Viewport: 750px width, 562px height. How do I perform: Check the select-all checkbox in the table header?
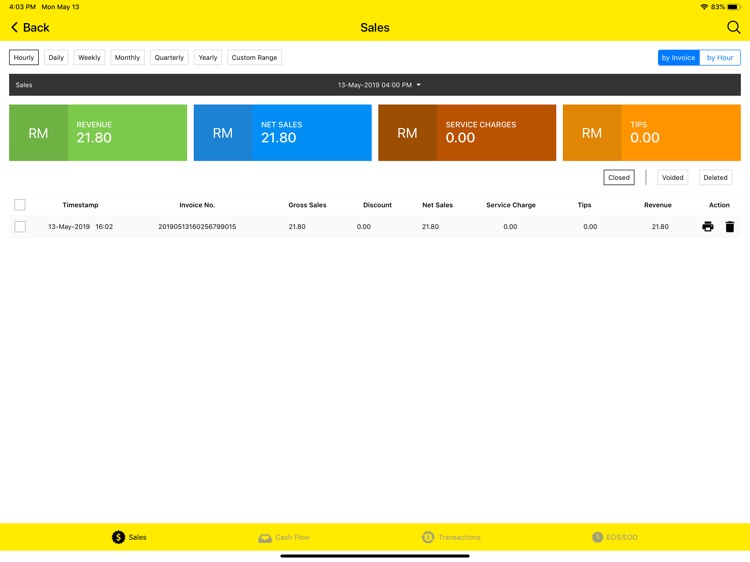click(20, 205)
